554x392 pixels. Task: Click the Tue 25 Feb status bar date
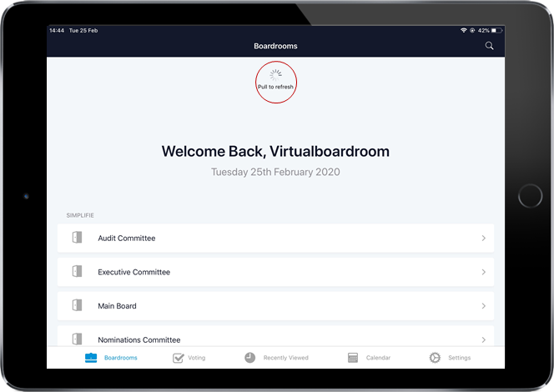pos(83,30)
